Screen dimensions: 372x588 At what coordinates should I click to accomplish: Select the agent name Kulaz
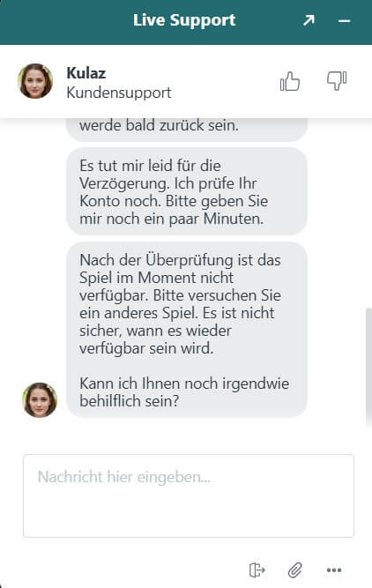point(86,73)
